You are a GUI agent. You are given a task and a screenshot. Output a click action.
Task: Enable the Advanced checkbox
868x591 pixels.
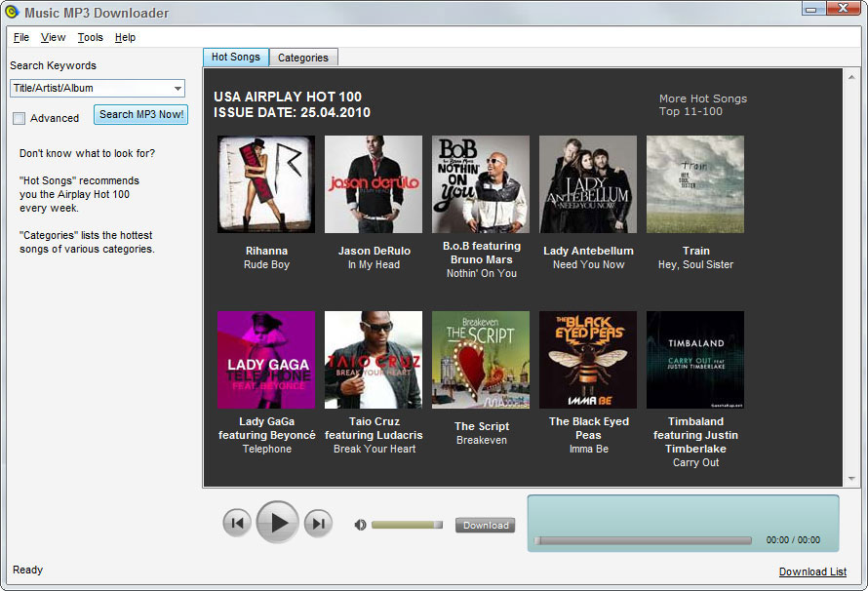[20, 118]
